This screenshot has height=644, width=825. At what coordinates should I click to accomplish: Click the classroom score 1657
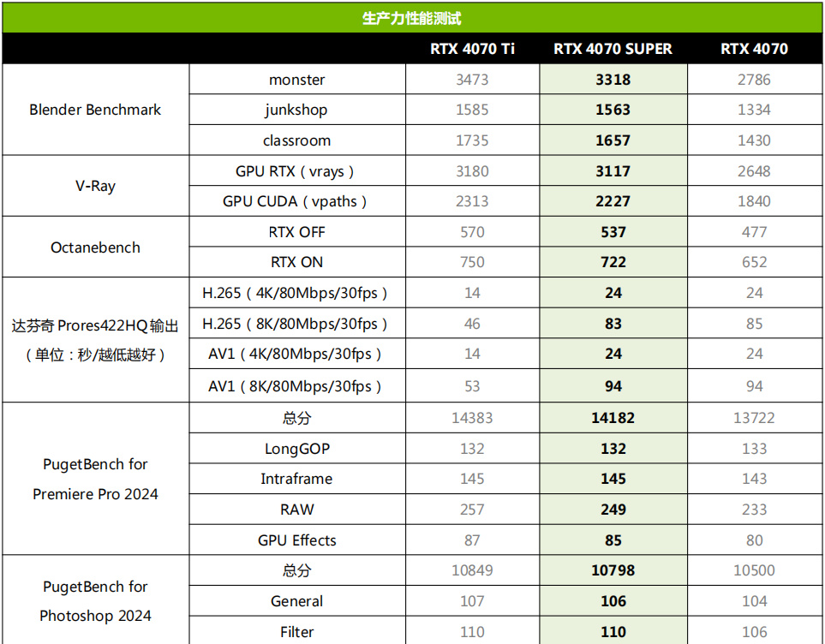coord(613,140)
